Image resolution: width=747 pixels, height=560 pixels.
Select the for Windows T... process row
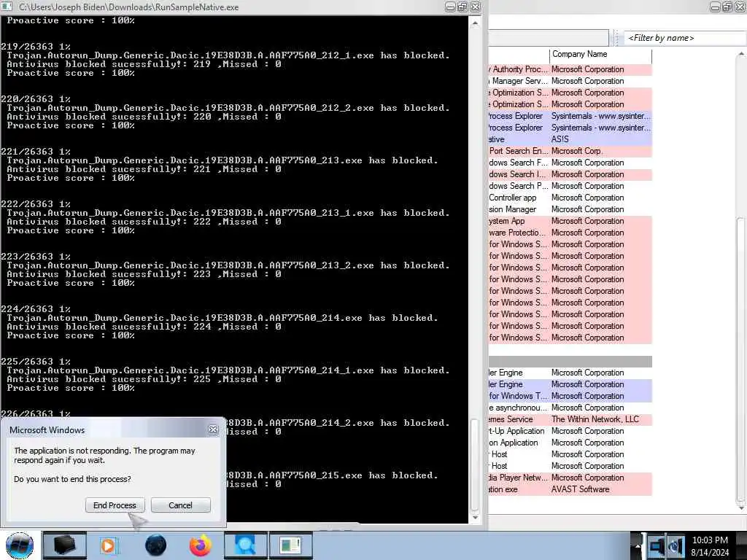[570, 396]
